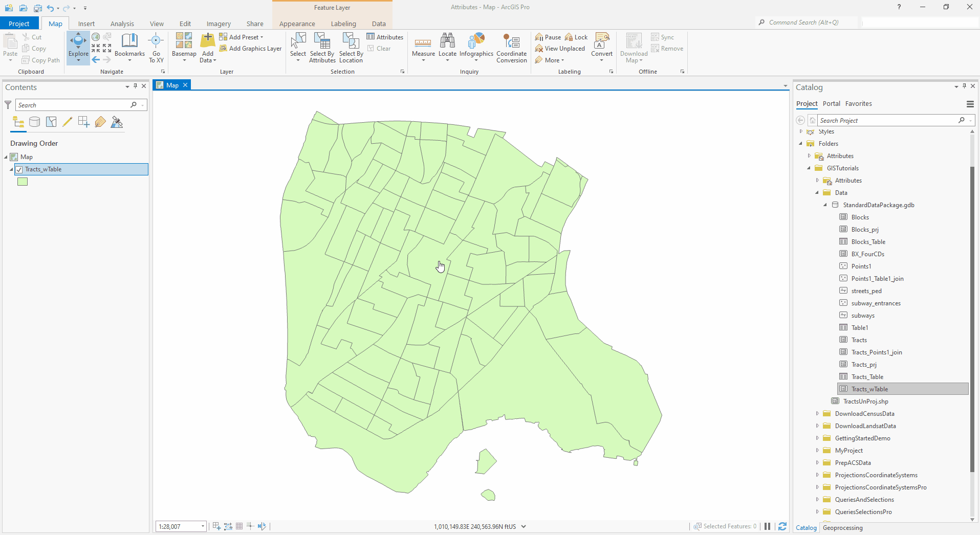This screenshot has width=980, height=535.
Task: Click the green symbology swatch under Tracts_wTable
Action: pyautogui.click(x=22, y=181)
